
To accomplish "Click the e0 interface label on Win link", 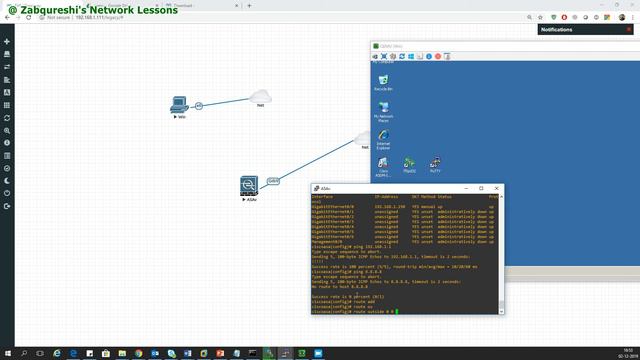I will pyautogui.click(x=199, y=106).
